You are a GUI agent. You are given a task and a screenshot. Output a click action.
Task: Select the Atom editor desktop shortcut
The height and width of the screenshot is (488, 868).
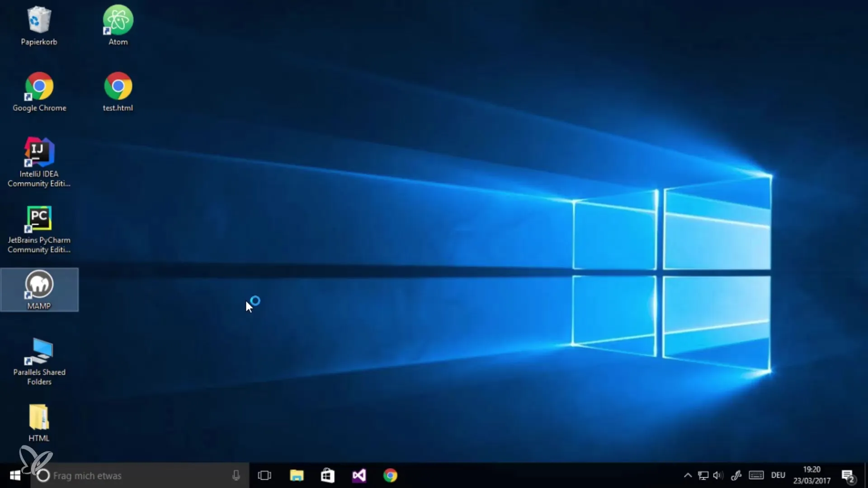click(118, 26)
